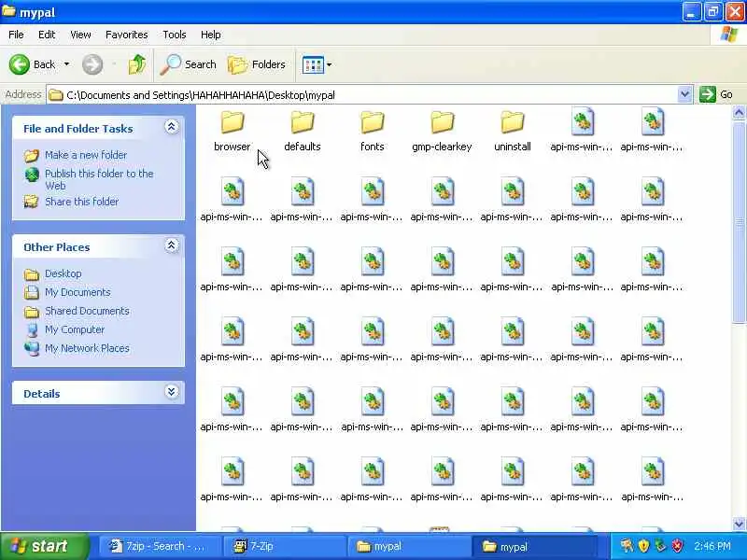Select the defaults folder
The height and width of the screenshot is (560, 747).
click(x=302, y=131)
